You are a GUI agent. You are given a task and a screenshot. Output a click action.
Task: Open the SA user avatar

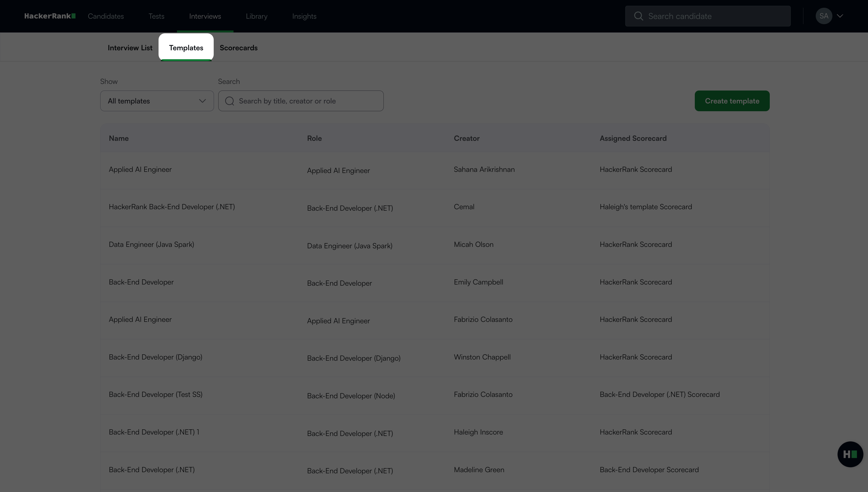pos(823,16)
